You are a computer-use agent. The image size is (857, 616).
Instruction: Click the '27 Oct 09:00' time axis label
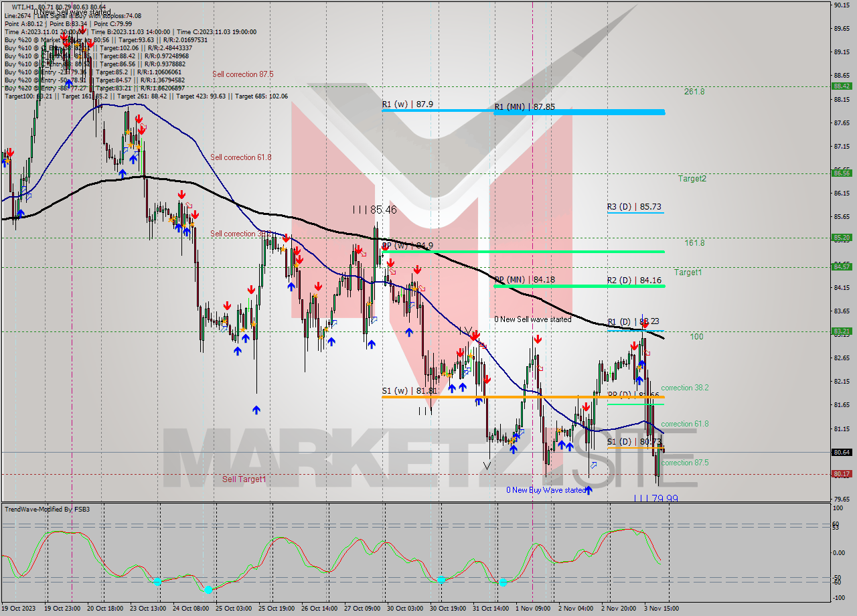(364, 609)
